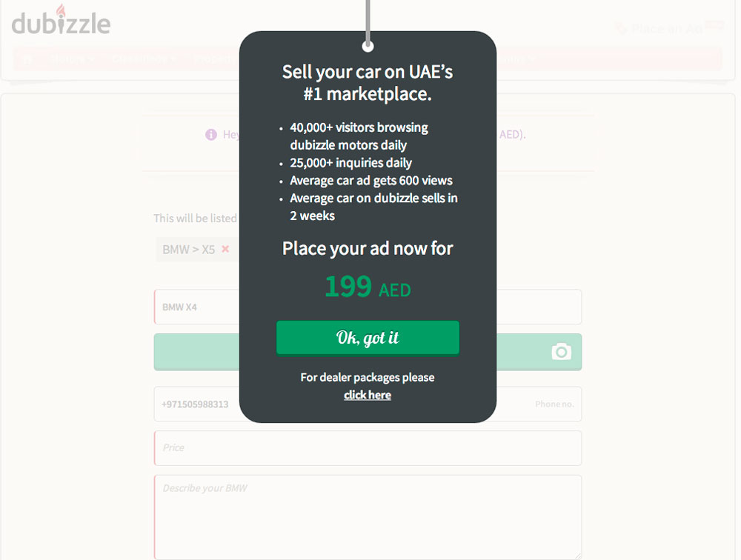Click the tag icon beside Place an Ad
This screenshot has height=560, width=741.
pos(621,29)
